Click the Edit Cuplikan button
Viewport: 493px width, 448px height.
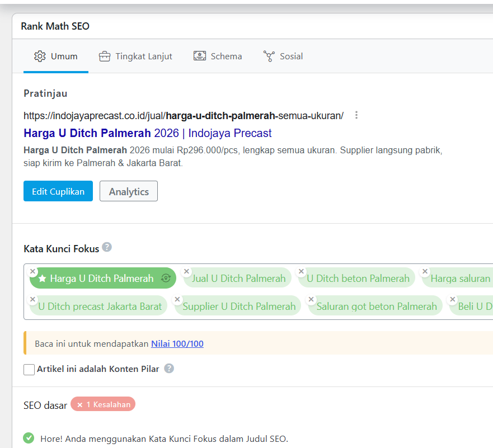[58, 191]
